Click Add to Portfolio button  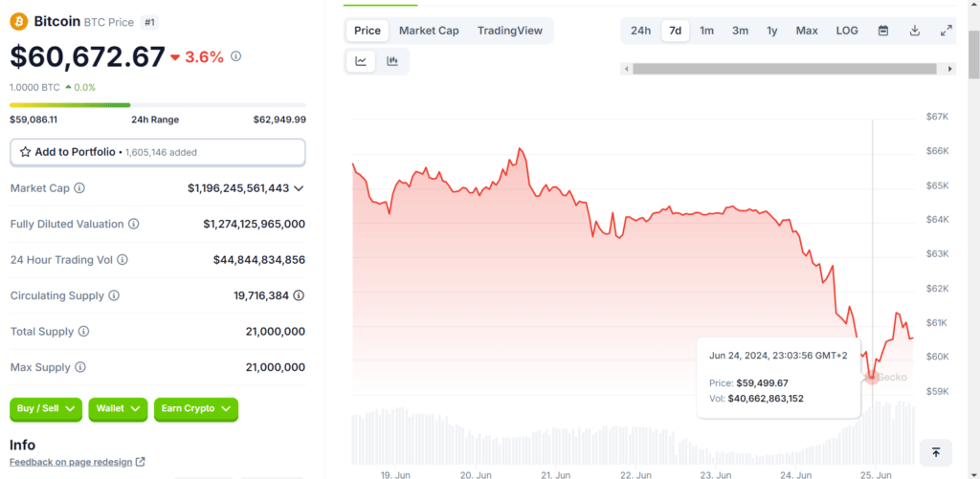click(158, 152)
